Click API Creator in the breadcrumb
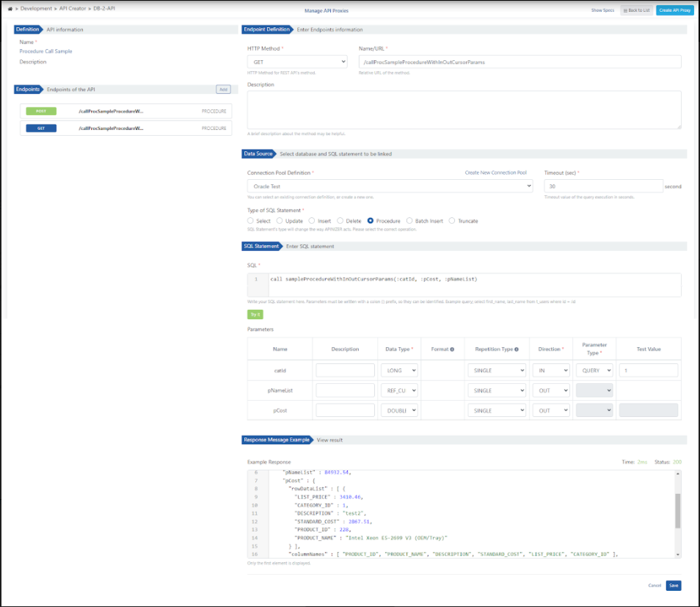 click(72, 9)
